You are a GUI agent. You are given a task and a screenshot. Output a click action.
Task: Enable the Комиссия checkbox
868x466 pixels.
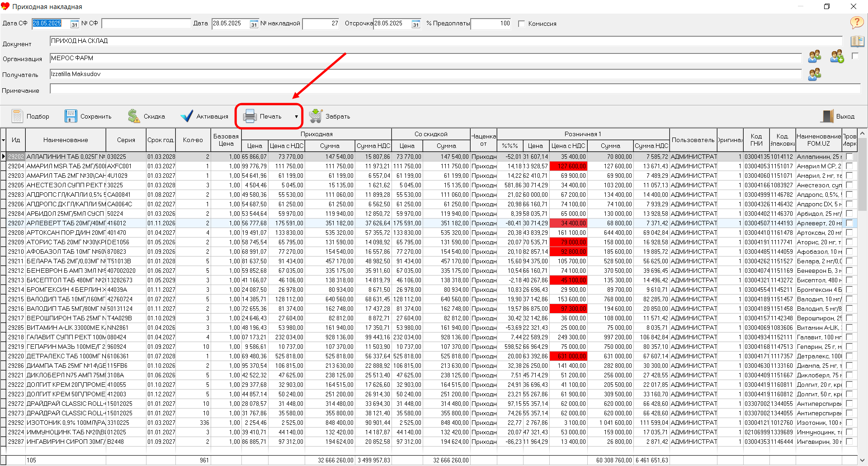click(x=522, y=24)
